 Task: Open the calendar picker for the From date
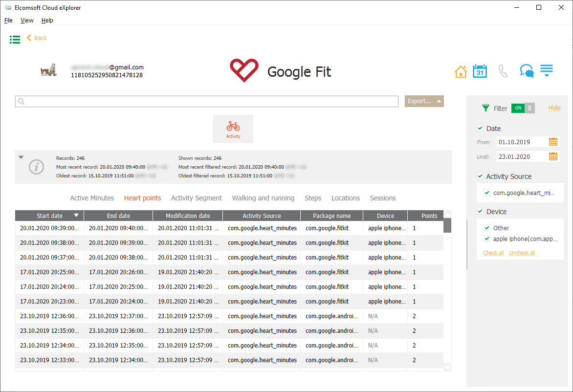554,141
